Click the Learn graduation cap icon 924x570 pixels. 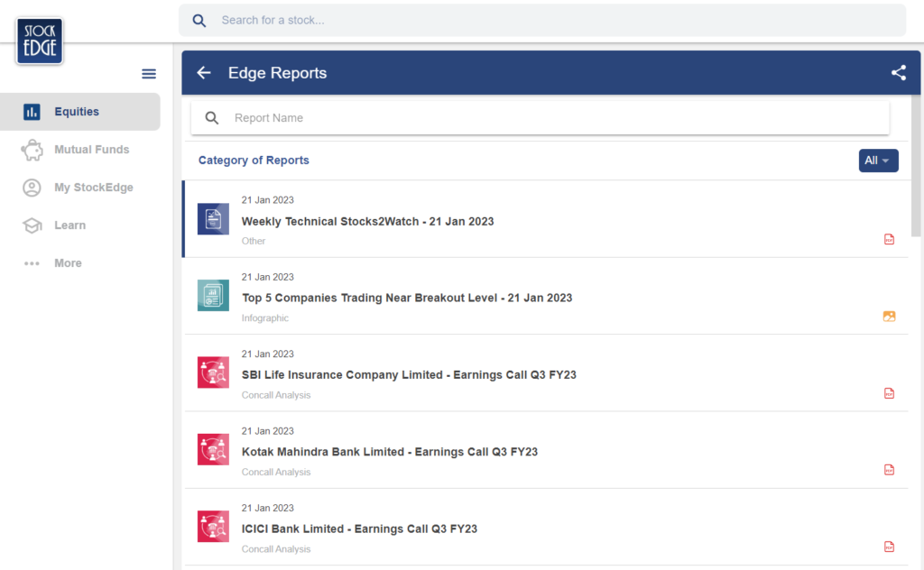32,225
